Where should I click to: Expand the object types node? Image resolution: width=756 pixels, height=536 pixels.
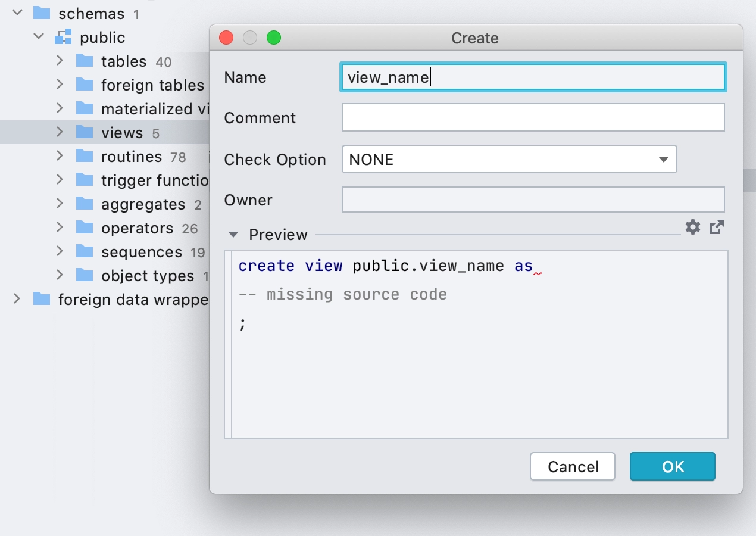(60, 275)
